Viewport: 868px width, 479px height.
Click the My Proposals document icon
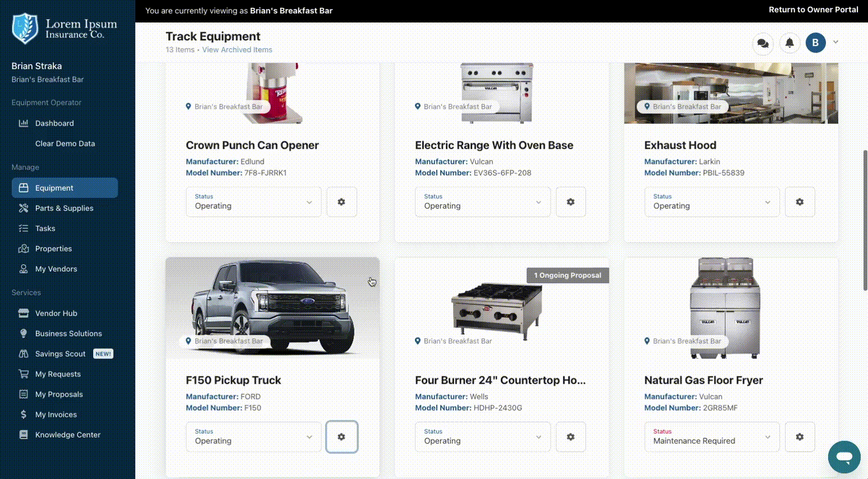[24, 394]
